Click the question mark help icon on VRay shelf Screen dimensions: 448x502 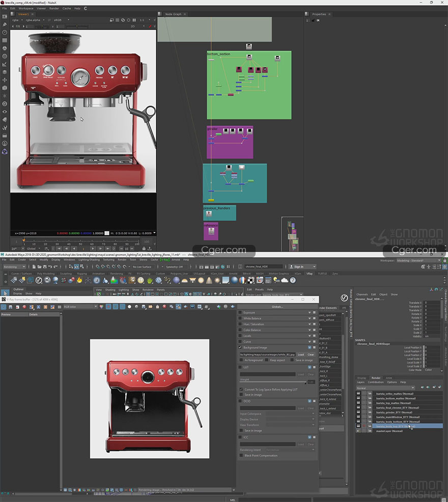pyautogui.click(x=293, y=281)
